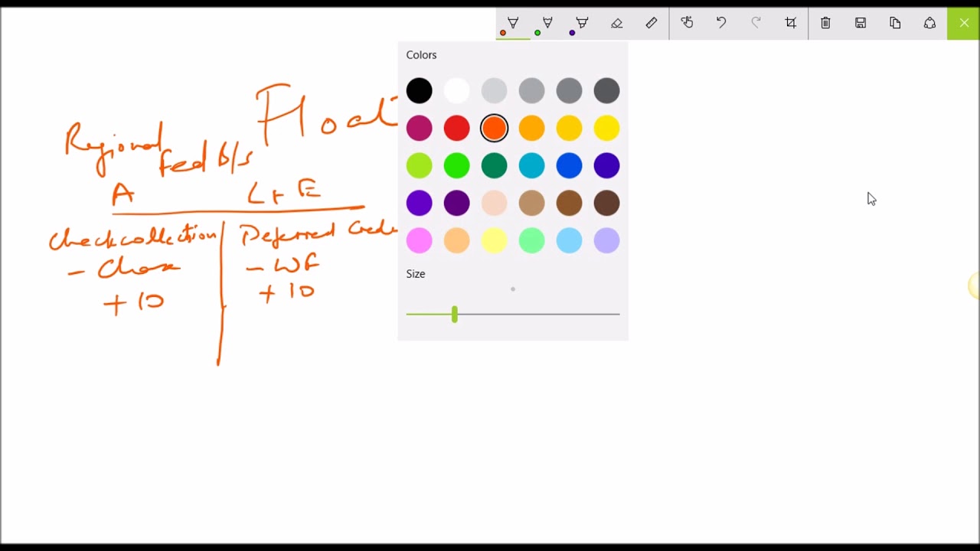Choose the eraser tool
The width and height of the screenshot is (980, 551).
click(x=617, y=24)
